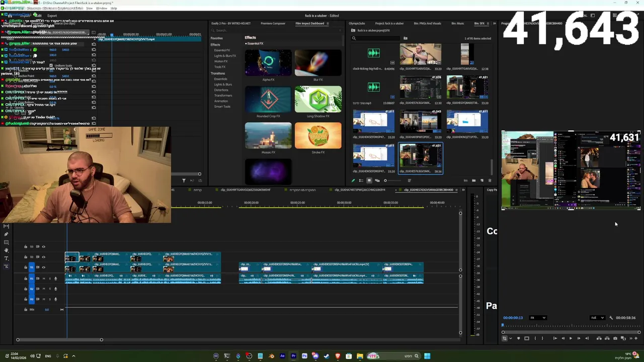644x362 pixels.
Task: Step forward one frame in Source monitor
Action: pyautogui.click(x=579, y=338)
